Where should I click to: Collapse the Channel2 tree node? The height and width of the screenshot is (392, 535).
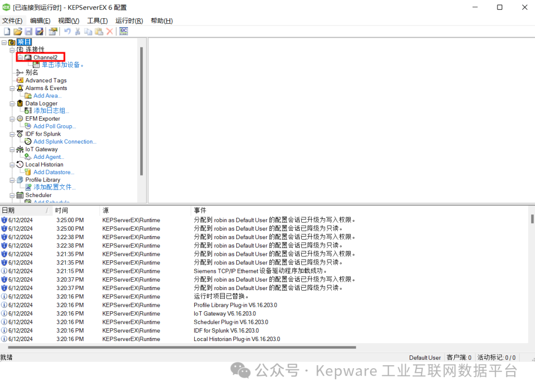(20, 57)
